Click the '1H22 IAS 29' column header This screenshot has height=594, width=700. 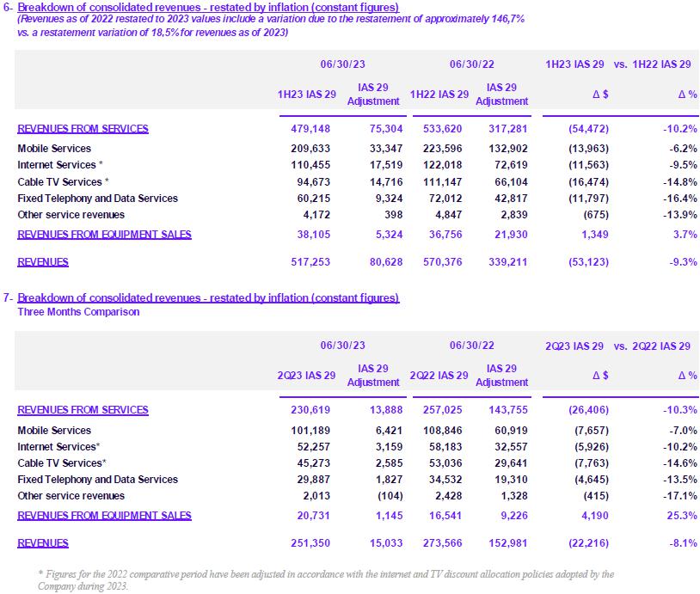point(439,94)
